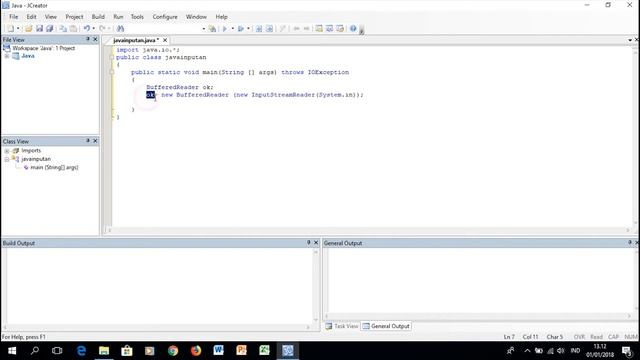Open the View menu

click(51, 17)
